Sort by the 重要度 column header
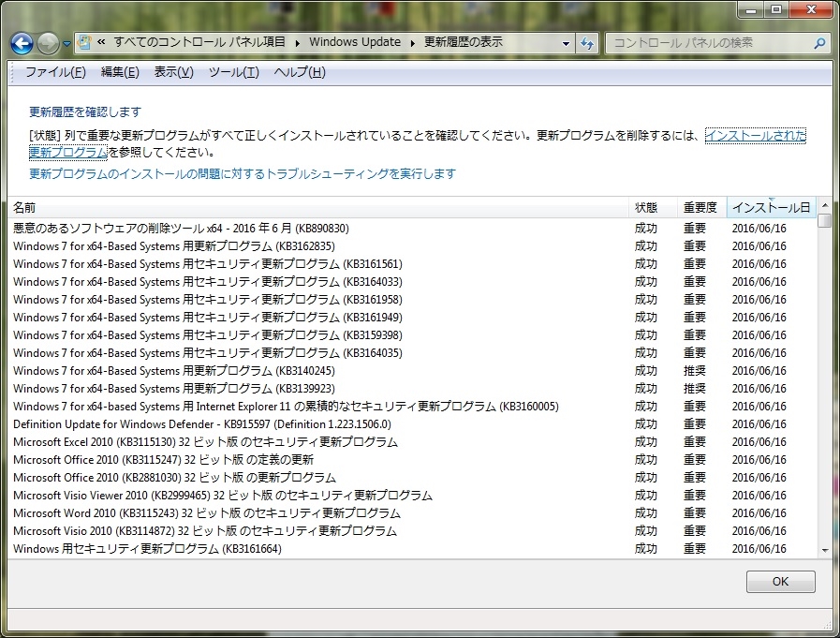The width and height of the screenshot is (840, 638). click(x=701, y=207)
